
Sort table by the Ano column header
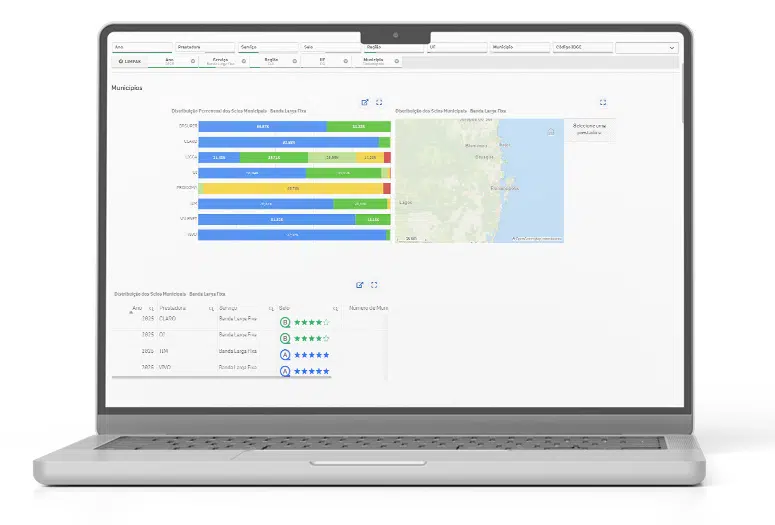click(x=137, y=309)
